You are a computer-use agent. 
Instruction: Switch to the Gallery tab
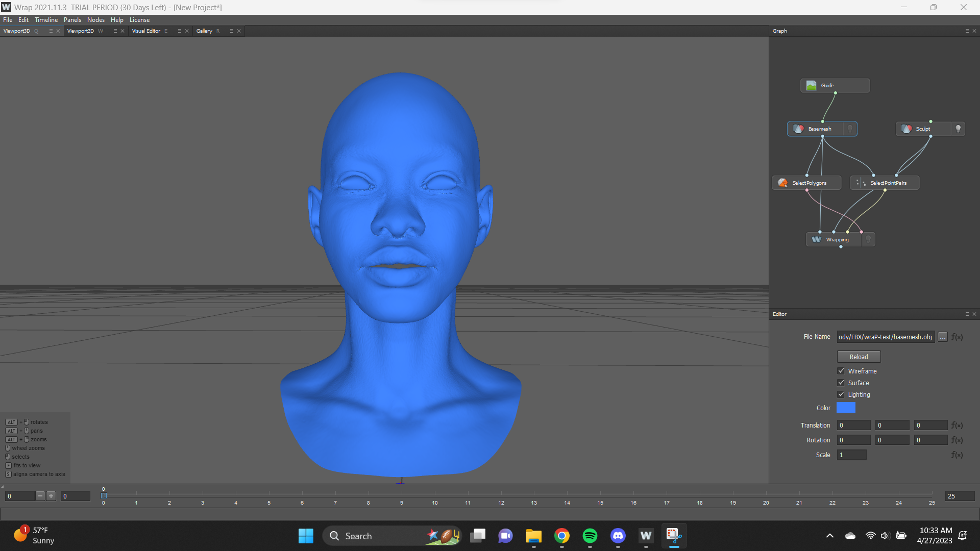[204, 31]
